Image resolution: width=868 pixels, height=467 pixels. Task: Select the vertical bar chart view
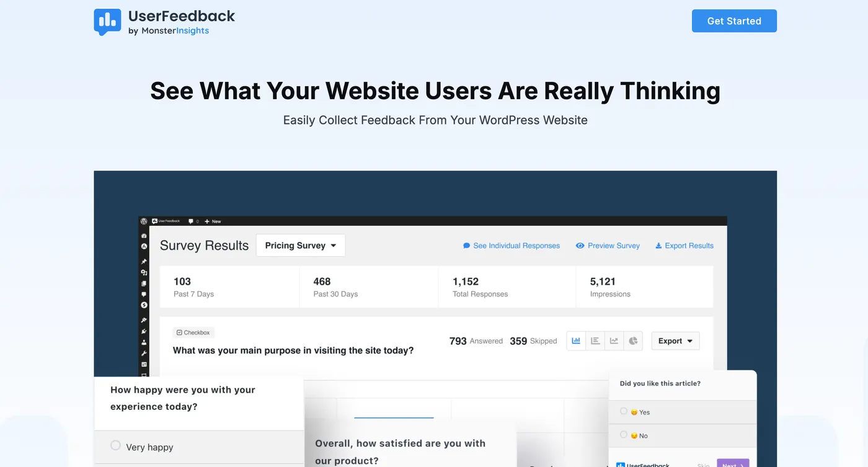575,340
